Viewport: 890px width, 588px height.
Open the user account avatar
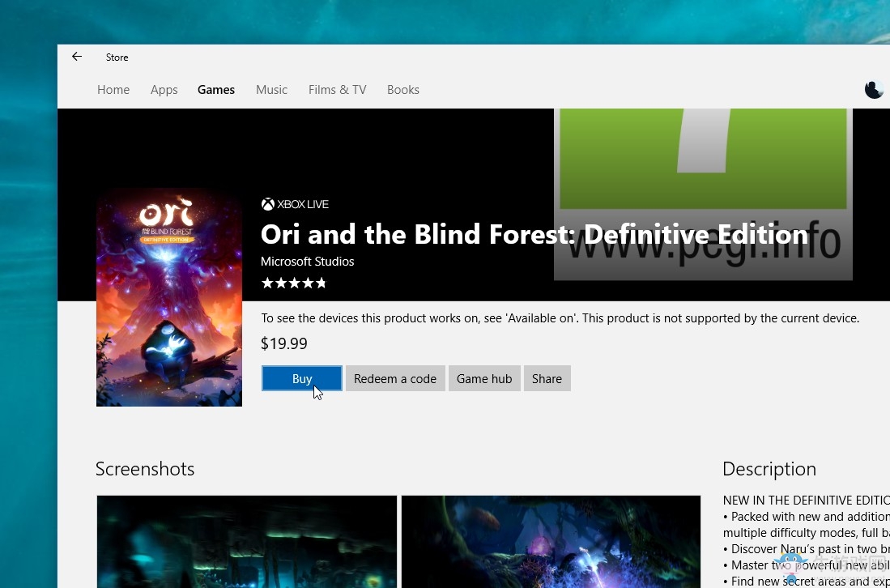point(874,90)
